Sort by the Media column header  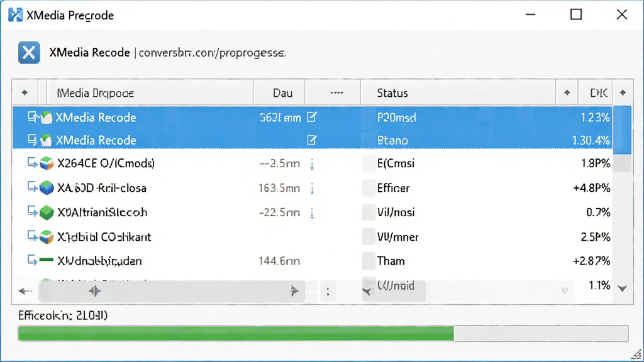coord(150,93)
